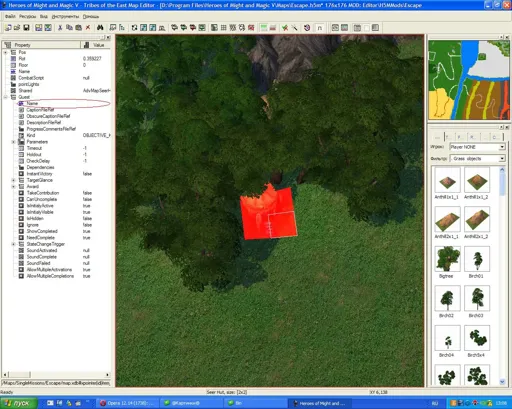The image size is (512, 409).
Task: Click the floppy disk Save icon
Action: tap(26, 28)
